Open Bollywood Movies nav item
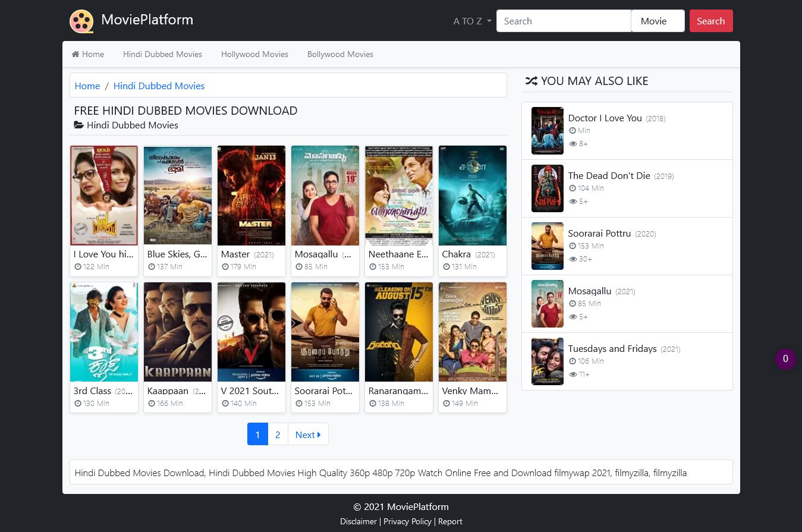Viewport: 802px width, 532px height. click(x=340, y=54)
